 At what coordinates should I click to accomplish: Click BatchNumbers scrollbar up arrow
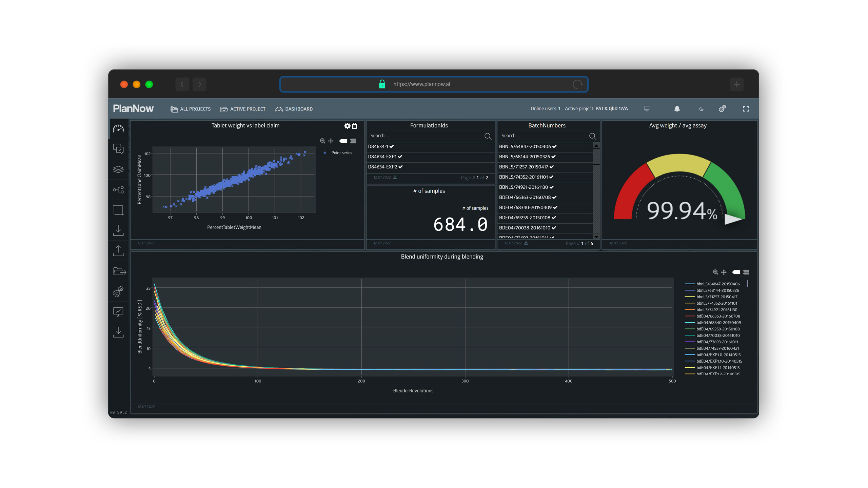[x=596, y=146]
